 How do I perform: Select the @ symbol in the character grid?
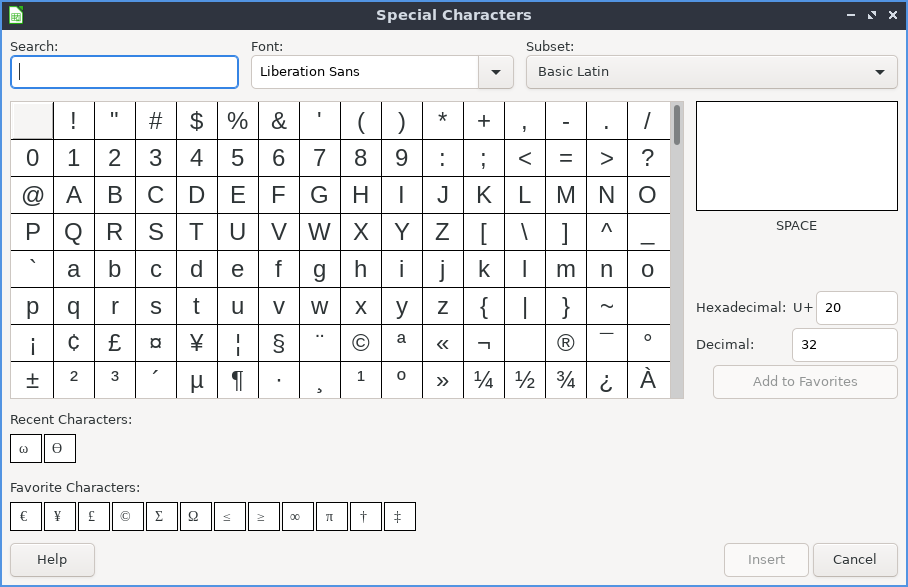pyautogui.click(x=32, y=195)
